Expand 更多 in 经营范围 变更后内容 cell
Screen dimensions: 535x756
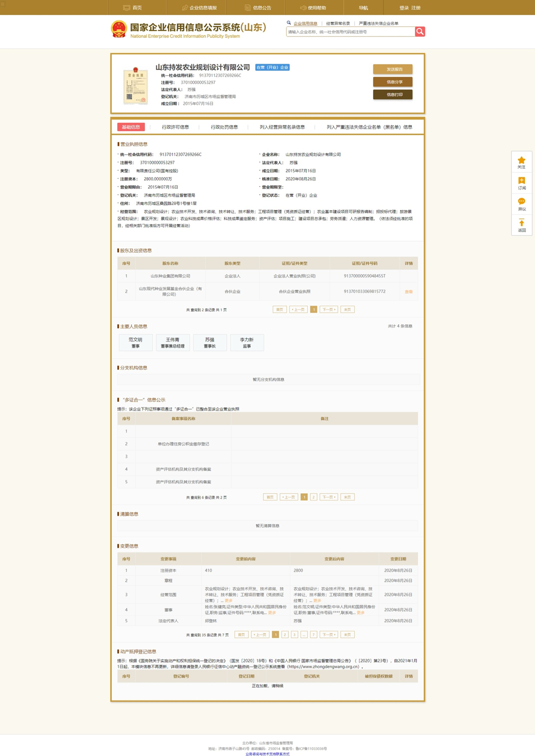click(x=317, y=601)
